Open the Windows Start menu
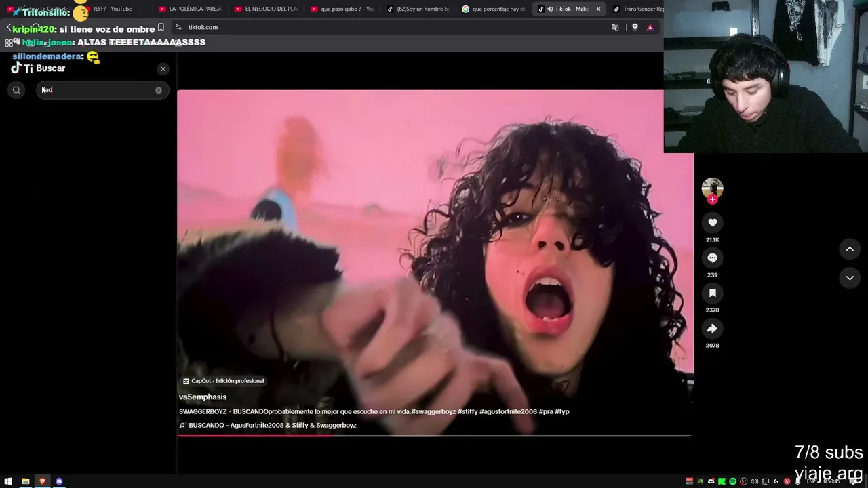 pos(8,481)
